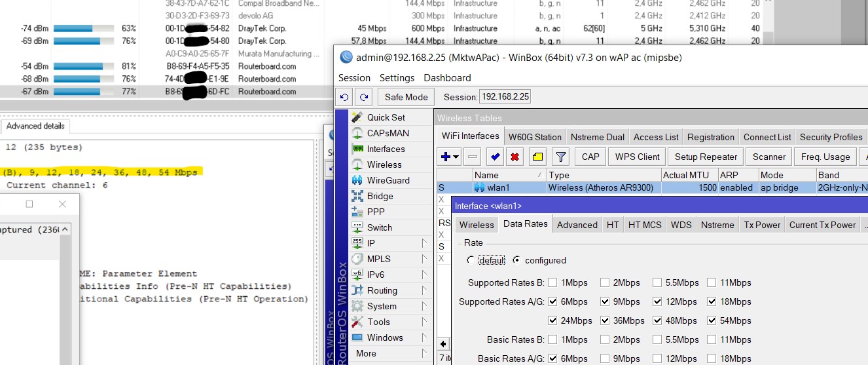Open the Settings menu in WinBox

point(397,77)
